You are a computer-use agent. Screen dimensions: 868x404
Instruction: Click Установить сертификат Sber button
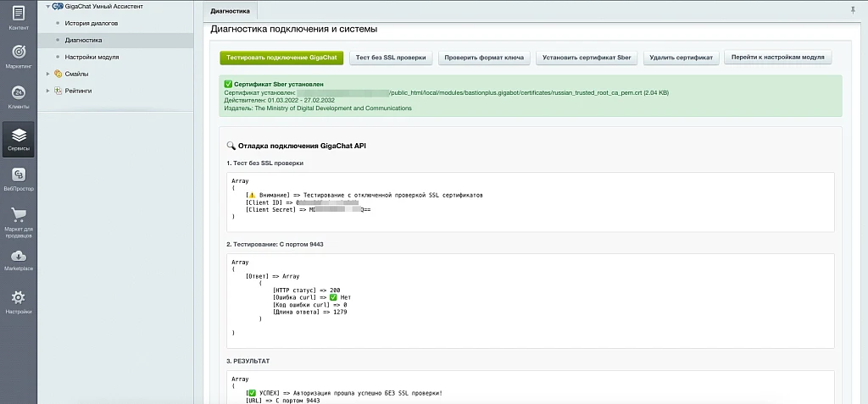587,58
